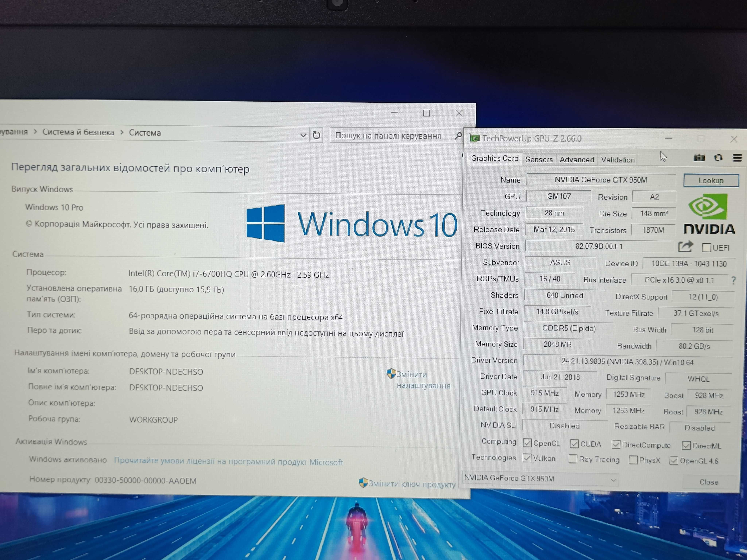
Task: Click shield icon beside Змінити ключ продукту
Action: (x=363, y=483)
